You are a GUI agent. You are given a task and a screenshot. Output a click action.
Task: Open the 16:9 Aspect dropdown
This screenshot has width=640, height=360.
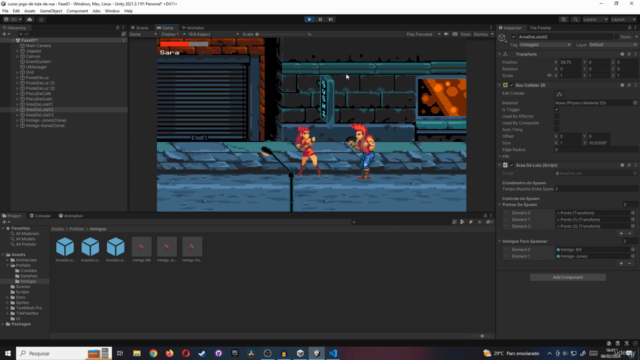[213, 34]
